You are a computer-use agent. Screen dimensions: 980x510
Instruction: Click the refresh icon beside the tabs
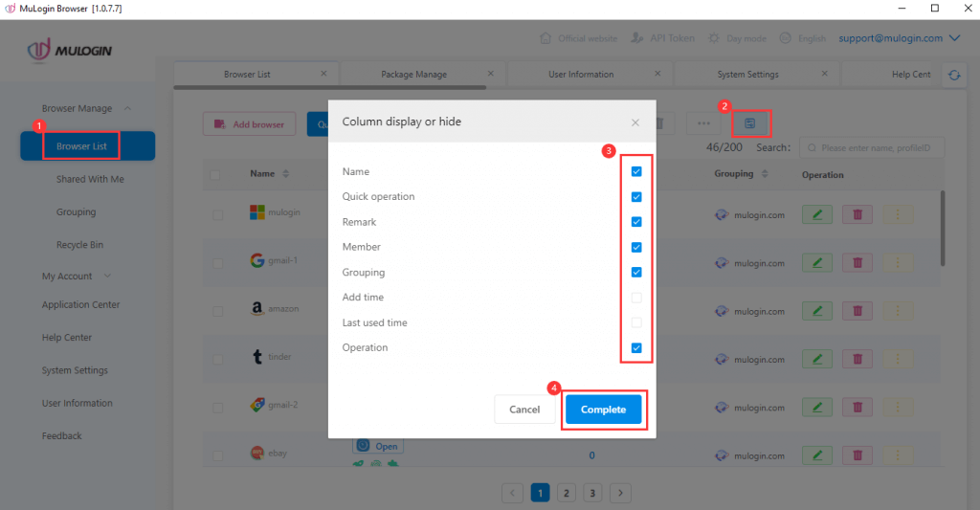coord(954,75)
